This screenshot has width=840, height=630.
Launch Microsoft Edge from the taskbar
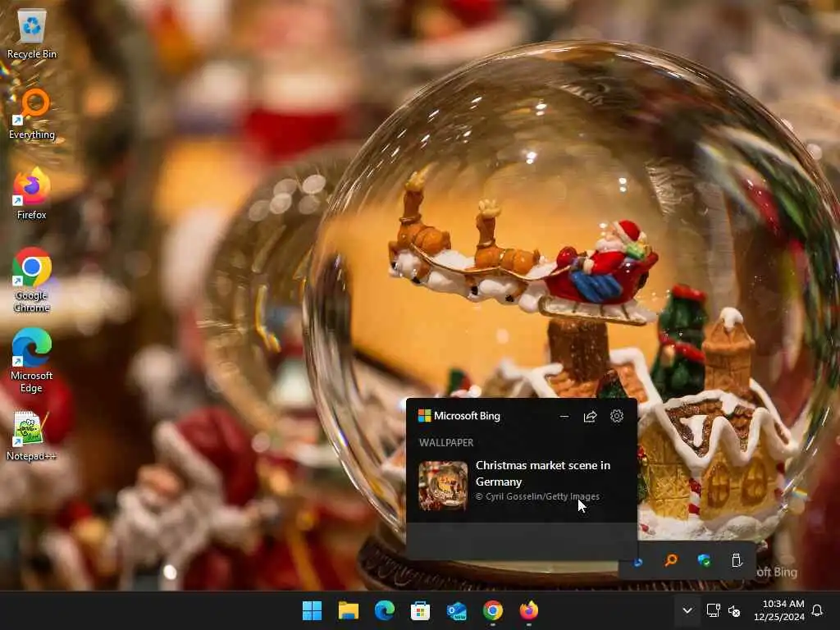(x=384, y=610)
